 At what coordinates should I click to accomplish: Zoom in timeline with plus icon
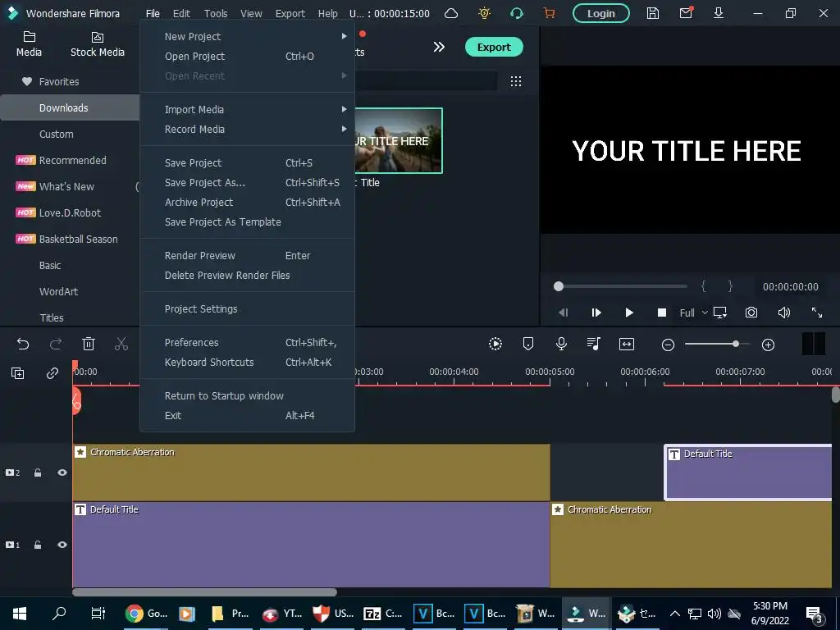click(768, 345)
